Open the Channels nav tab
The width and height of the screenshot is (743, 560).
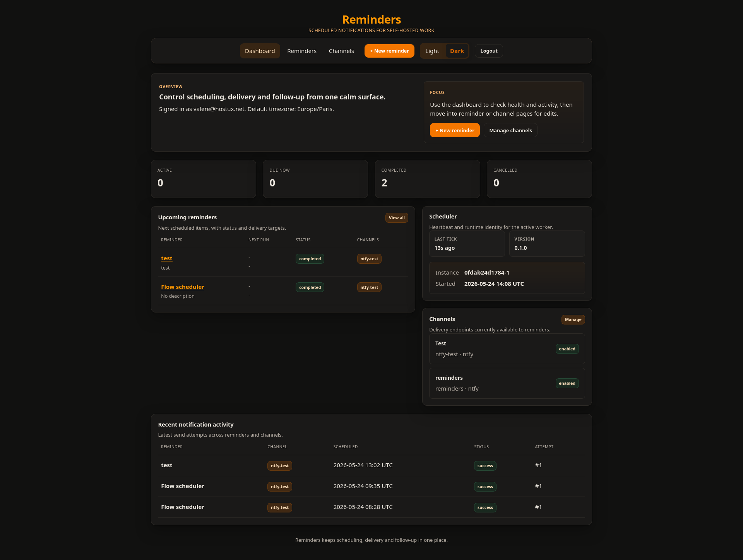coord(341,51)
